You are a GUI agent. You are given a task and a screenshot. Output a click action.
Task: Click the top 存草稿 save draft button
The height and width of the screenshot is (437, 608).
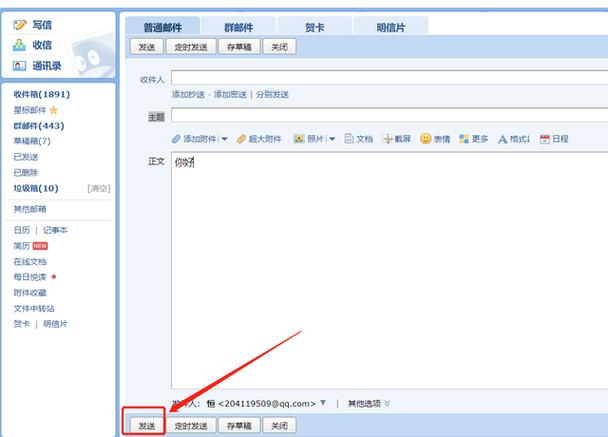(239, 47)
